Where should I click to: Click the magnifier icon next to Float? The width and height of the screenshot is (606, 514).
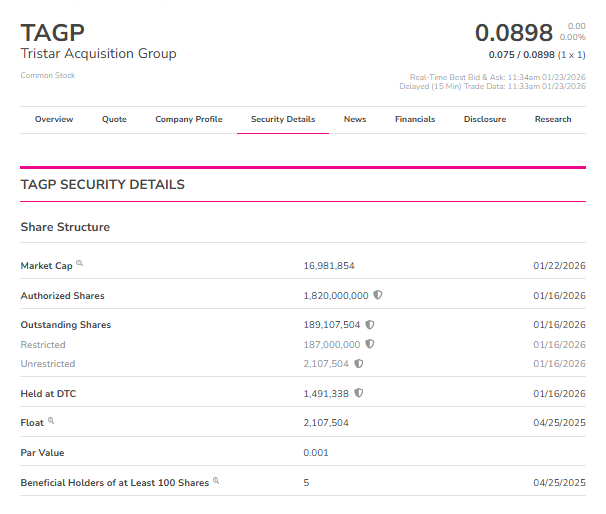[x=51, y=420]
